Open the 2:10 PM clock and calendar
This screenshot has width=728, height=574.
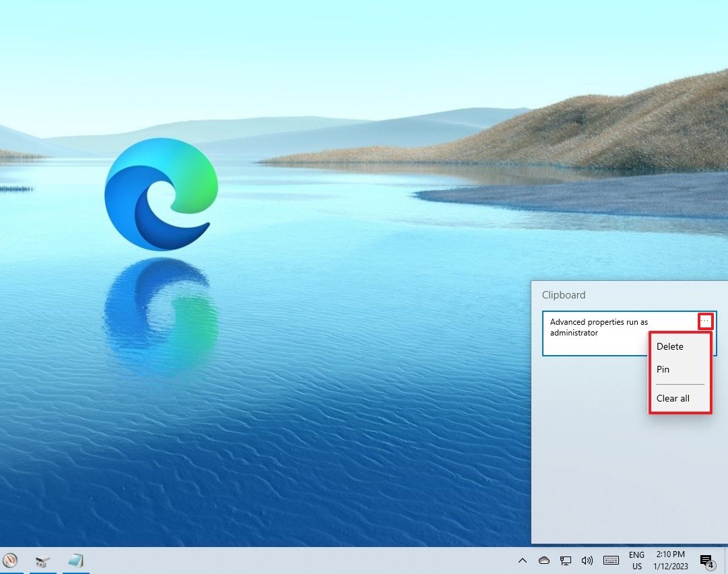pos(671,561)
